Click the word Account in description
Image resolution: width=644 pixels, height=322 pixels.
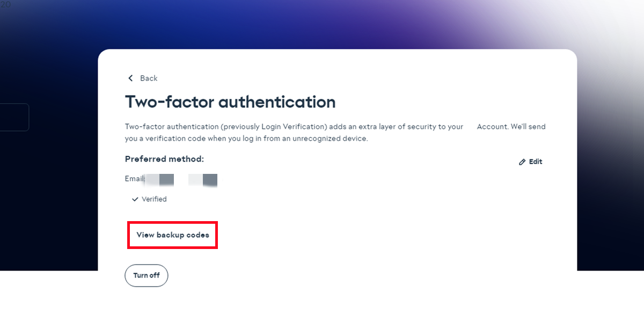coord(492,127)
